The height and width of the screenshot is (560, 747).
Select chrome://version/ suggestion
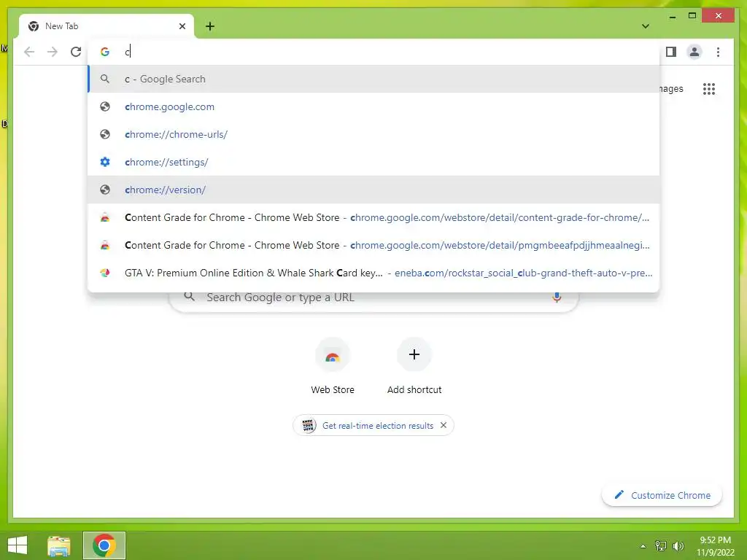[x=374, y=190]
